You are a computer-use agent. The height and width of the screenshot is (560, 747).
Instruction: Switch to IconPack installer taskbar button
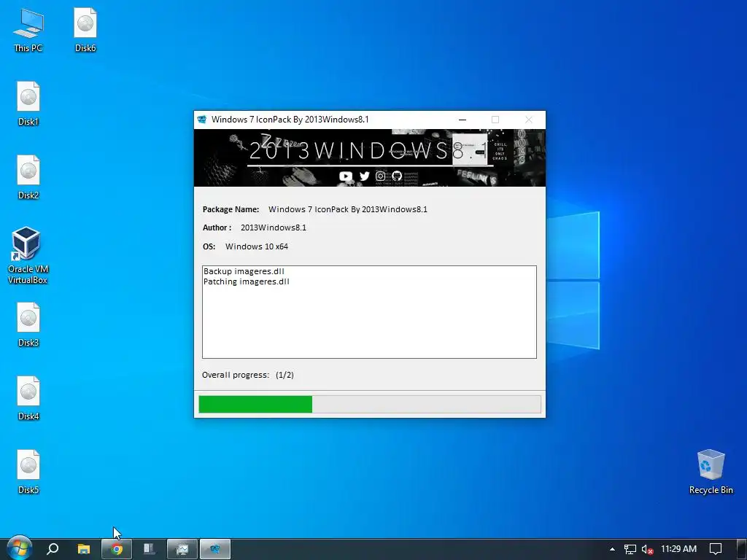[215, 549]
